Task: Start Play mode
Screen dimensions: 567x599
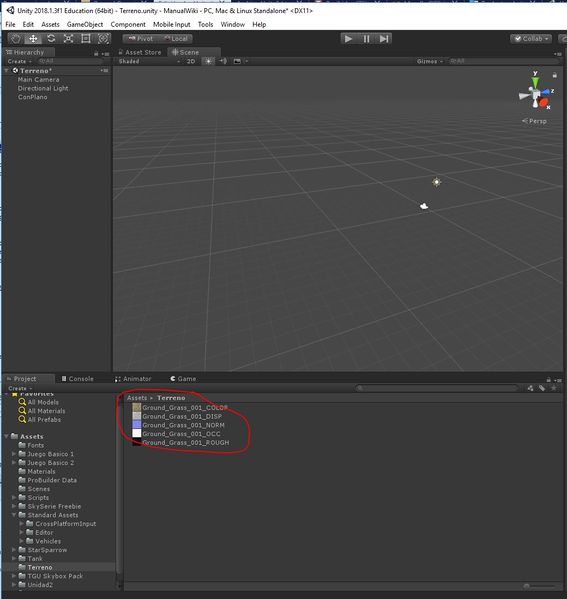Action: coord(348,39)
